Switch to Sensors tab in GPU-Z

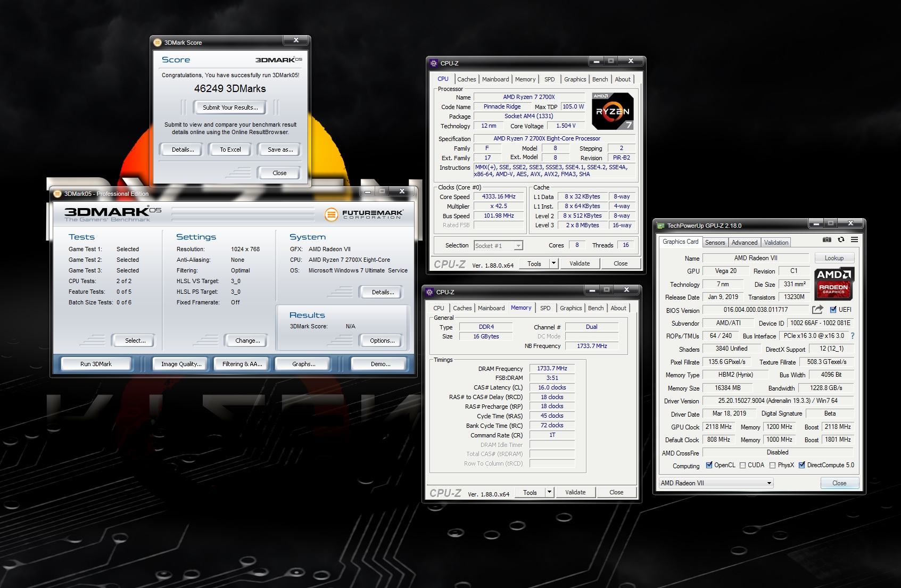(x=715, y=243)
